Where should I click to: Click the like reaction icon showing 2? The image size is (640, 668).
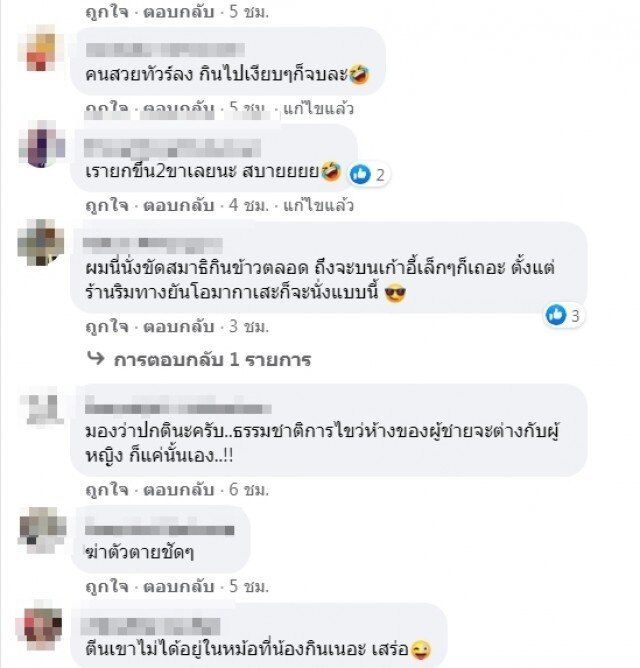pos(360,174)
